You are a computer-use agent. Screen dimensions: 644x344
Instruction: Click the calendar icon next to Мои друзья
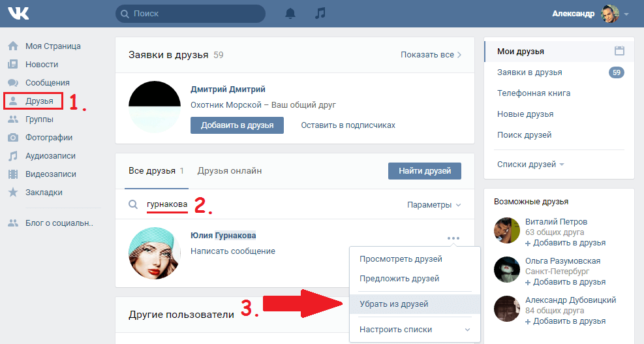(x=620, y=51)
